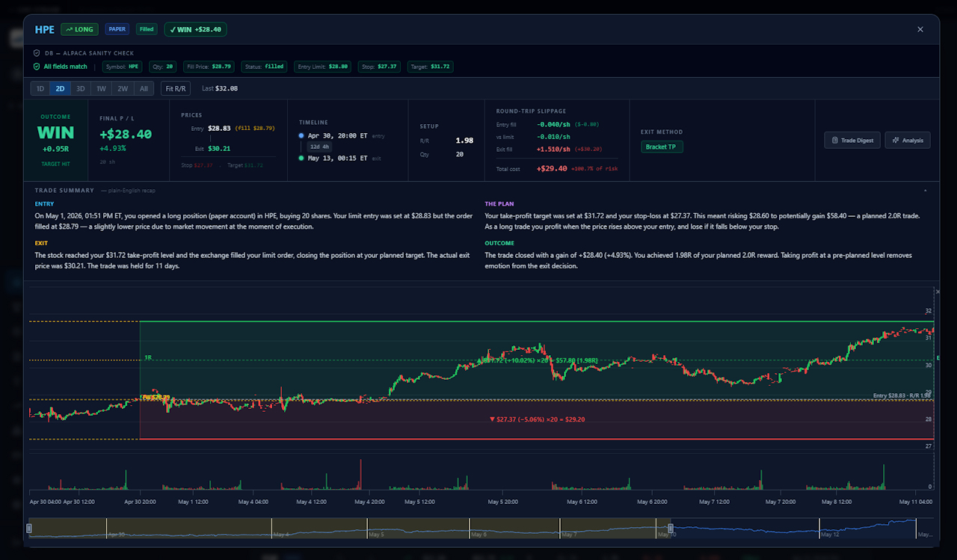
Task: Select the 2D timeframe tab
Action: (61, 88)
